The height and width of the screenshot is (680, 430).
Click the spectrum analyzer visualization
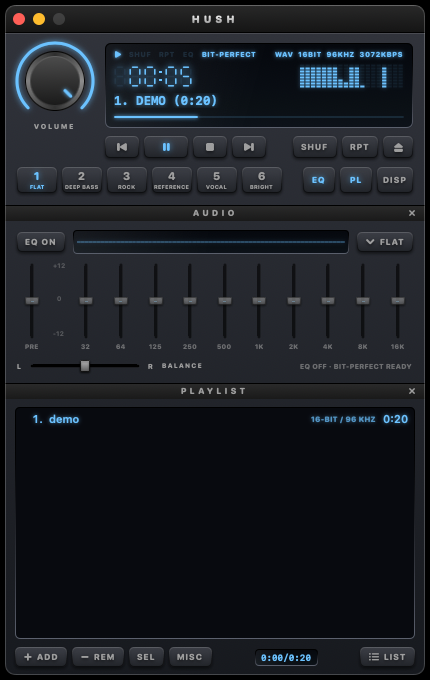(x=351, y=77)
